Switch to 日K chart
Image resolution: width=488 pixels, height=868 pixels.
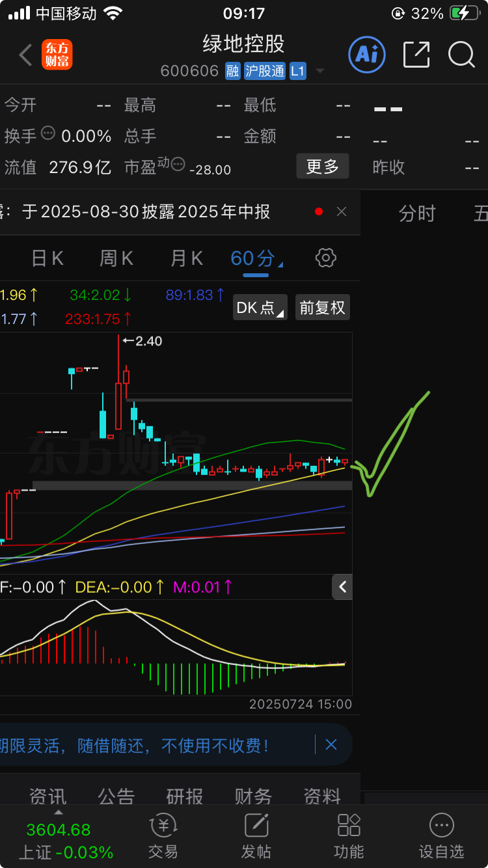coord(47,258)
